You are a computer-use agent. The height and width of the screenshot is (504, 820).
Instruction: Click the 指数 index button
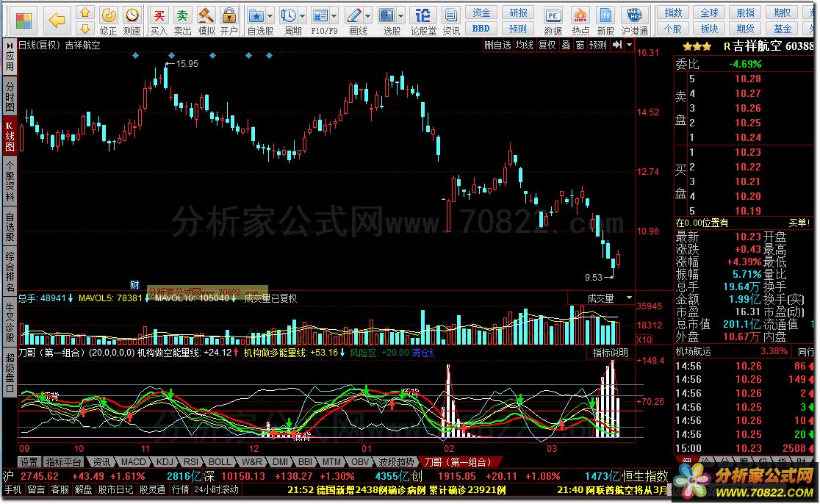(673, 12)
